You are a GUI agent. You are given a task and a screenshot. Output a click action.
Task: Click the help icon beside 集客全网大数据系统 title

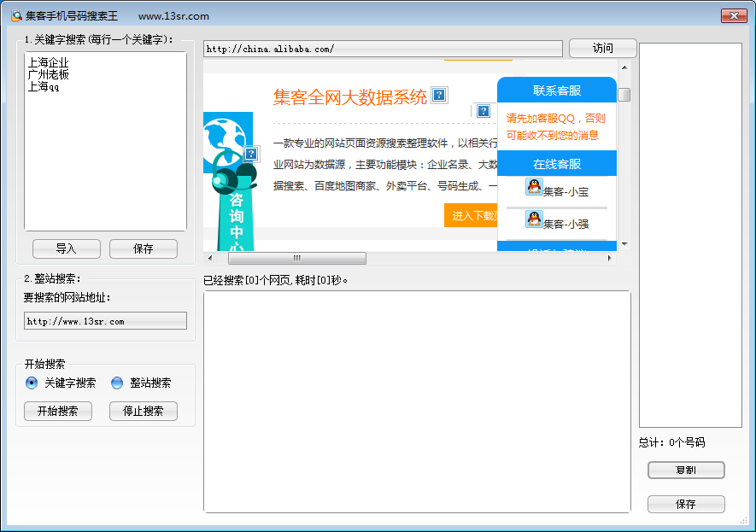pyautogui.click(x=439, y=95)
